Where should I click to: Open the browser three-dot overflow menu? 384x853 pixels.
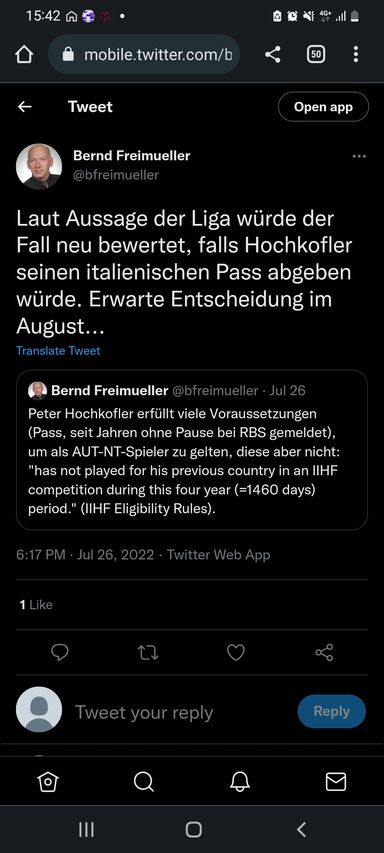pos(356,54)
